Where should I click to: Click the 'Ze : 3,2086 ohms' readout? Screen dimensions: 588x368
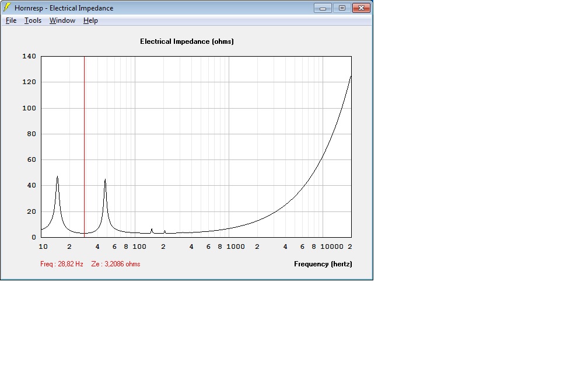click(116, 264)
